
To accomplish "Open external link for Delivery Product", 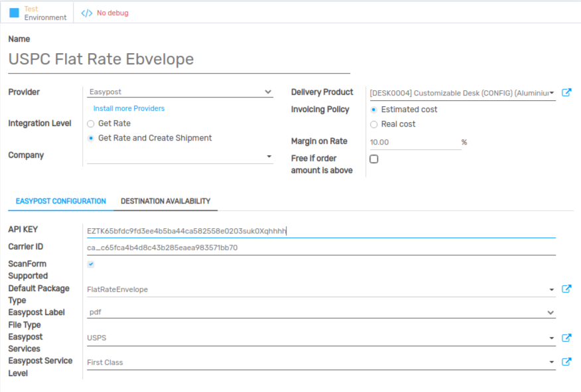I will pyautogui.click(x=566, y=93).
